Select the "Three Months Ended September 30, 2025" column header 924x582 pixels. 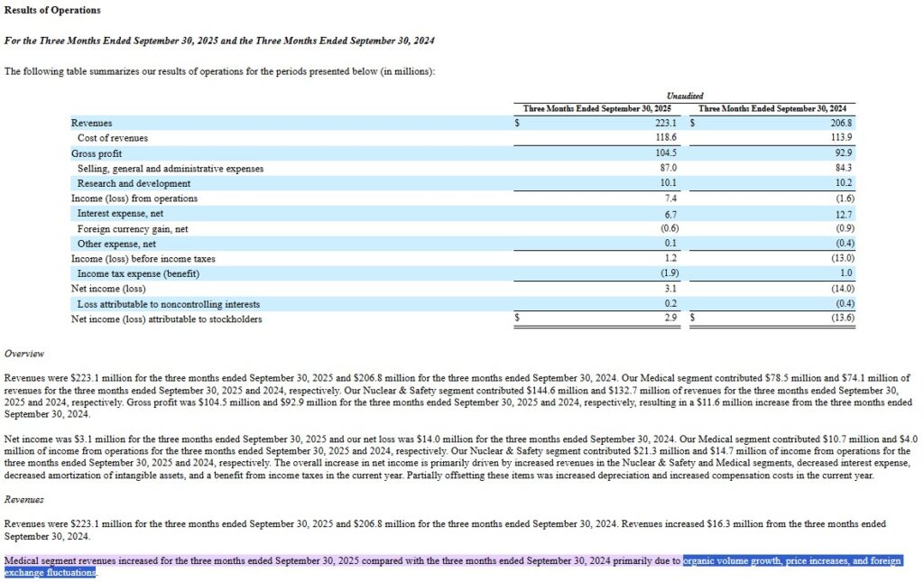(x=597, y=108)
